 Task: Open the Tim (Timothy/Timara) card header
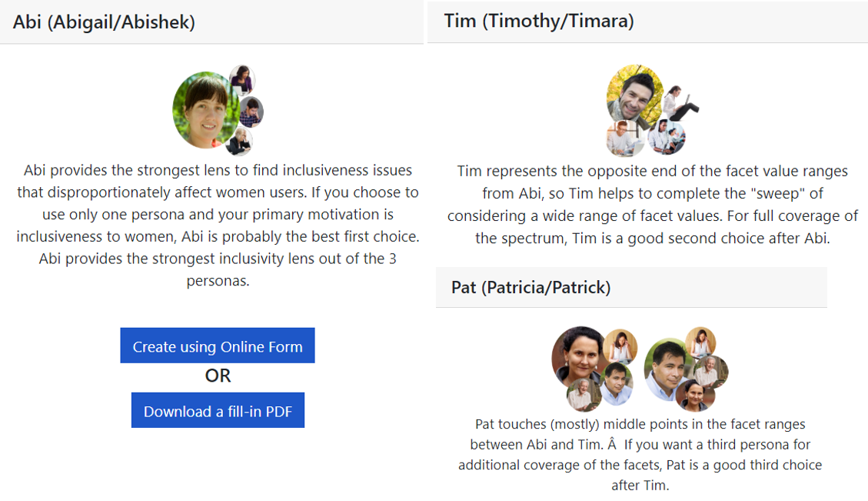pos(539,21)
